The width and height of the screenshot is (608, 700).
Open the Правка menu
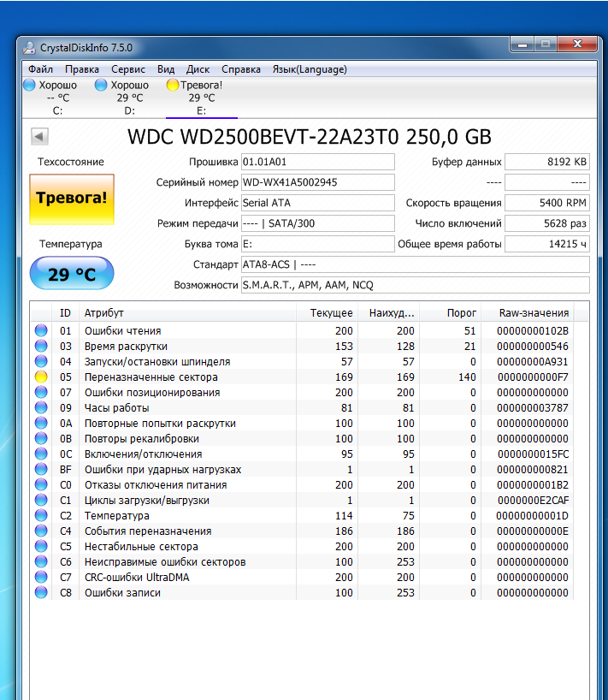[82, 69]
